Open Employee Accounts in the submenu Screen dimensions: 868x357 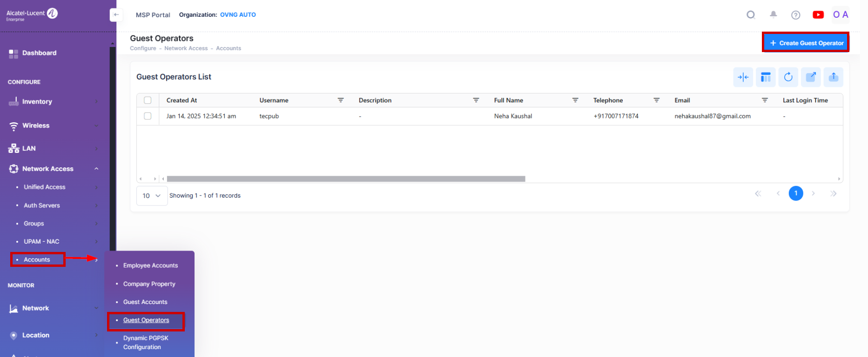tap(150, 265)
